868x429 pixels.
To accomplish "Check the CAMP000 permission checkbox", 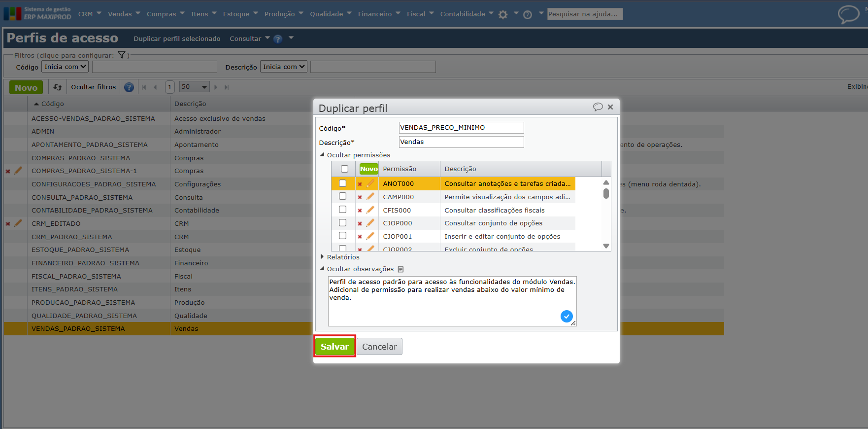I will pos(342,196).
